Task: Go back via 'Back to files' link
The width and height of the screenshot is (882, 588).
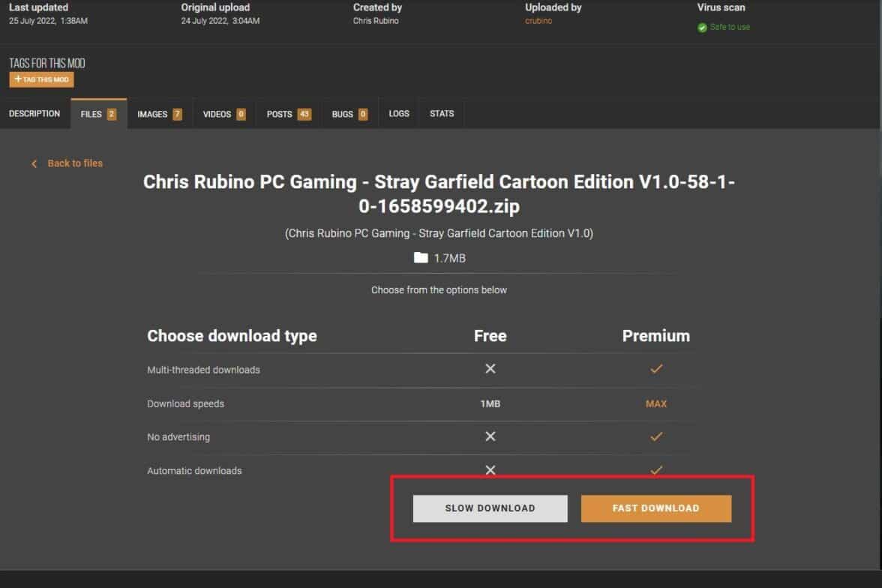Action: point(75,163)
